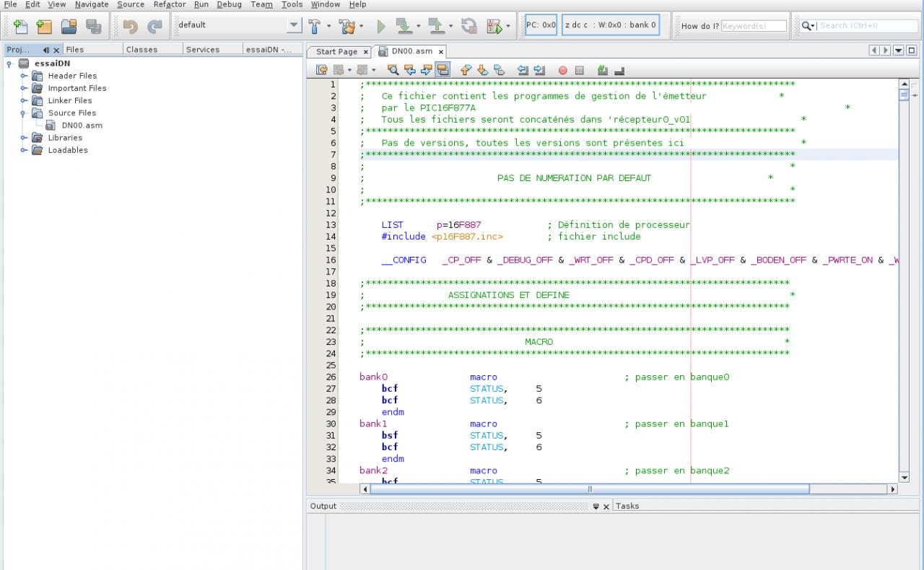
Task: Click the Open Project icon
Action: coord(69,26)
